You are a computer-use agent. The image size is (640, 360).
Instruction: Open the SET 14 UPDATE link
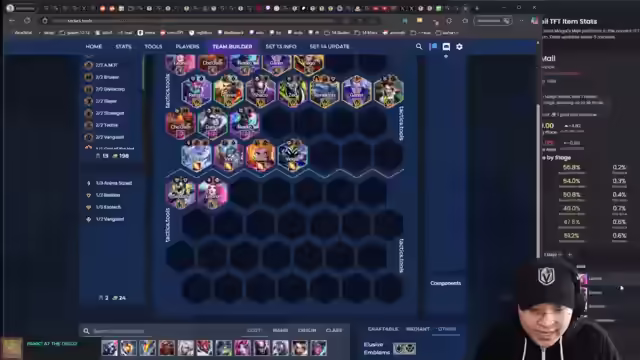(x=329, y=47)
